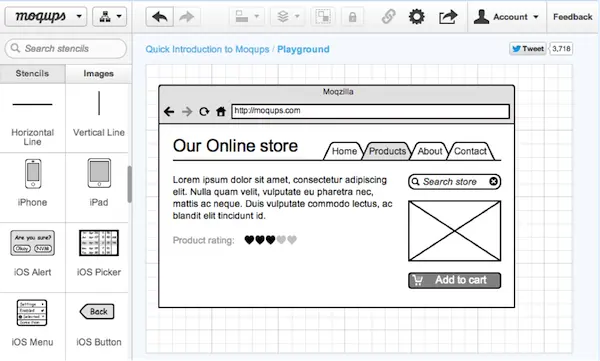
Task: Open the Account dropdown menu
Action: coord(506,17)
